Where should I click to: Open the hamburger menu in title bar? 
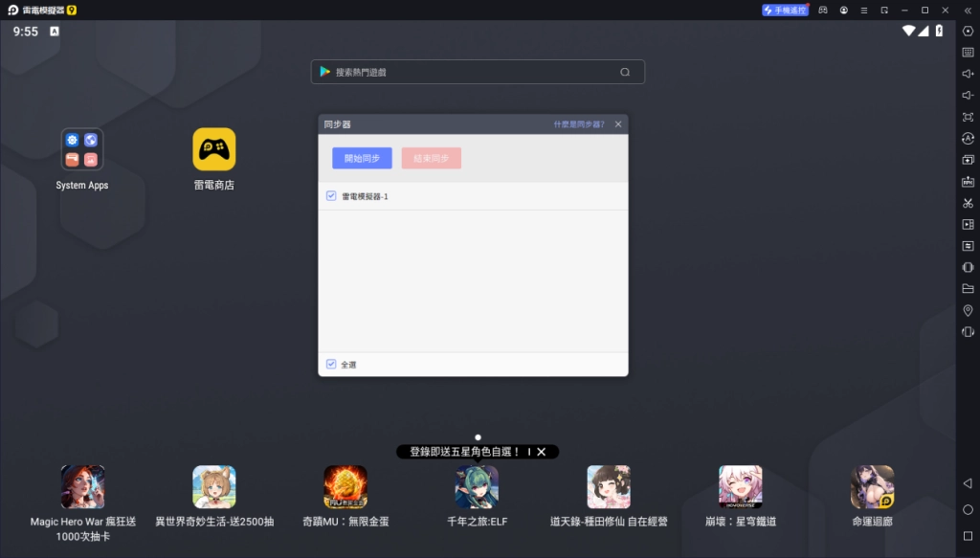click(x=864, y=10)
